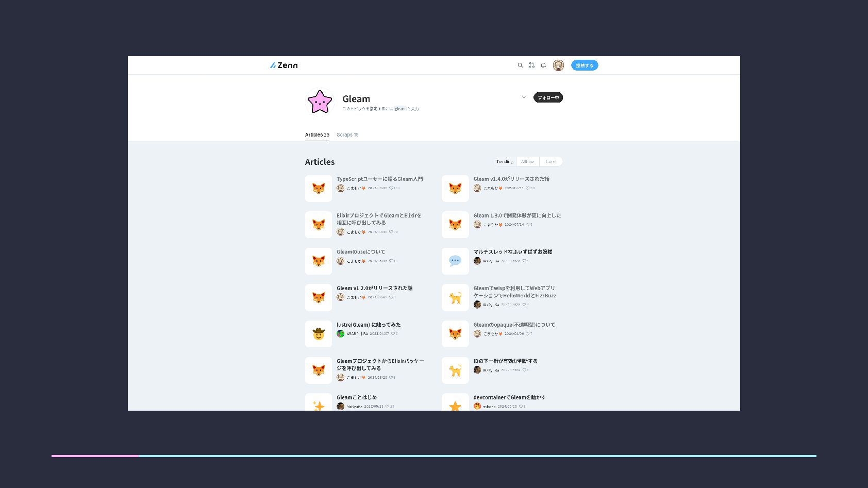Open article Gleamでwispを利用してWebアプリケーション
This screenshot has width=868, height=488.
pos(515,292)
